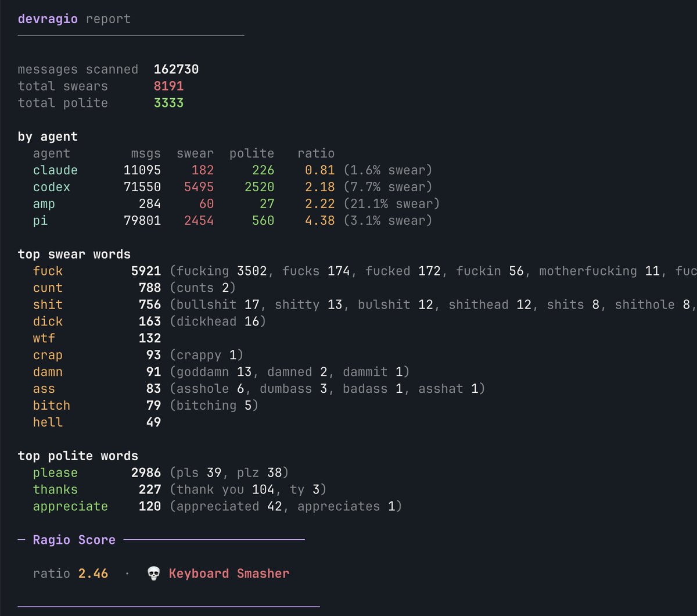697x616 pixels.
Task: Click the 'codex' agent name
Action: coord(52,187)
